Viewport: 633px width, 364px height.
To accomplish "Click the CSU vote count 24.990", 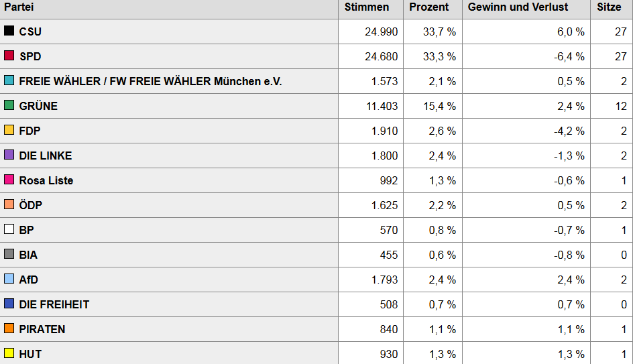I will tap(381, 32).
